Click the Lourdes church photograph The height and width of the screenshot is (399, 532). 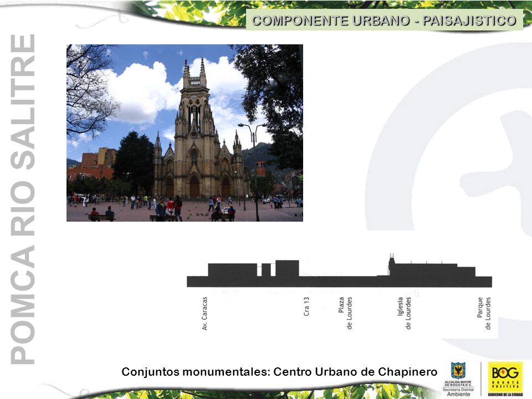point(185,133)
